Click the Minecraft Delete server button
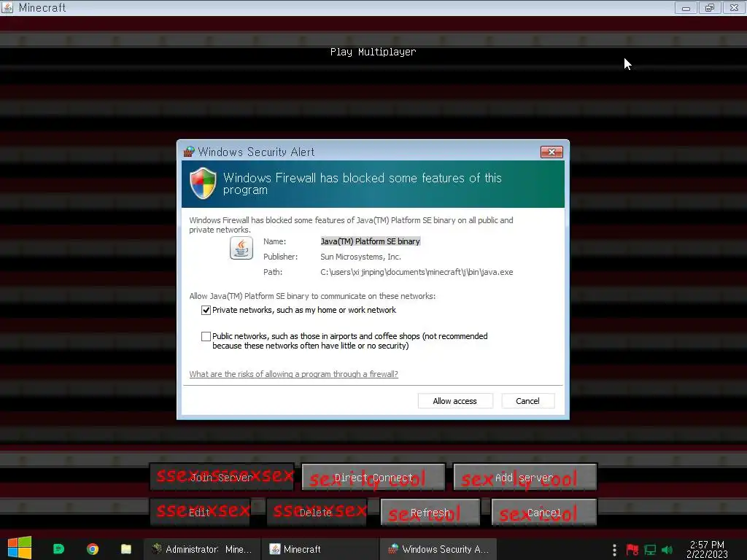Screen dimensions: 747x560 [317, 513]
